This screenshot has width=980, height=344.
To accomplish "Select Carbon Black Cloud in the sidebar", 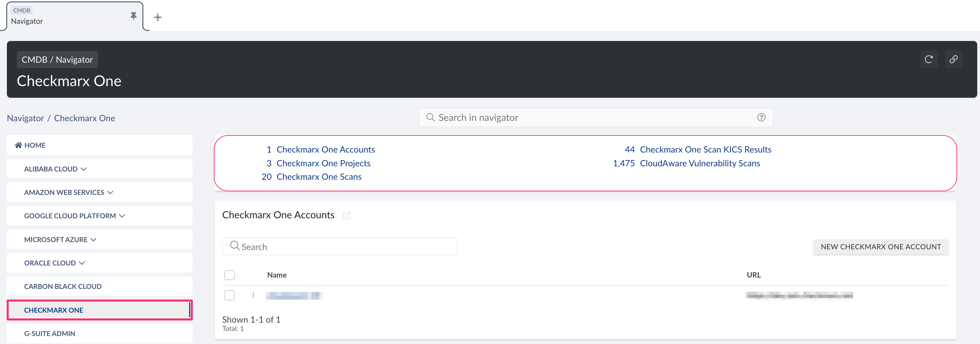I will click(63, 286).
